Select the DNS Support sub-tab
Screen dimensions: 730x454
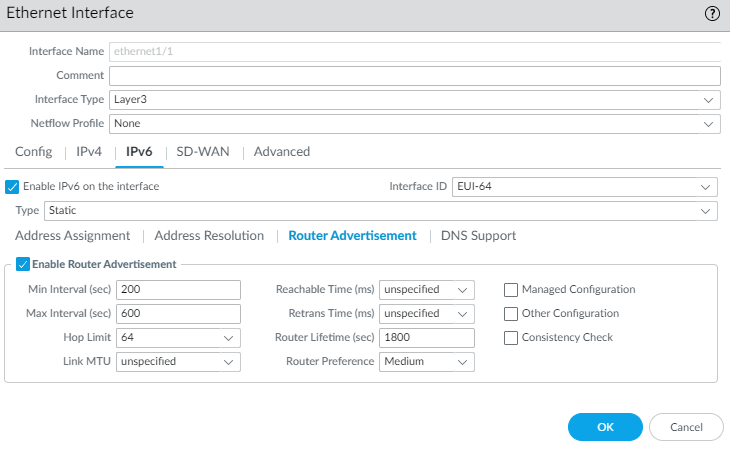pos(478,236)
